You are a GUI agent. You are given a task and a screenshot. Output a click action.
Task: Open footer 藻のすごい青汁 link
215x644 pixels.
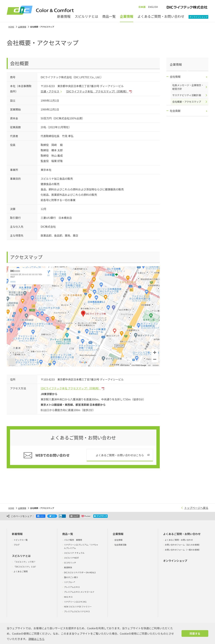coord(71,577)
